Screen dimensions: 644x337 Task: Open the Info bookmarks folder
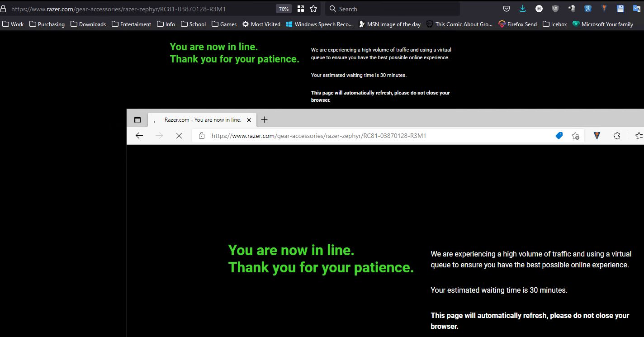pyautogui.click(x=166, y=24)
